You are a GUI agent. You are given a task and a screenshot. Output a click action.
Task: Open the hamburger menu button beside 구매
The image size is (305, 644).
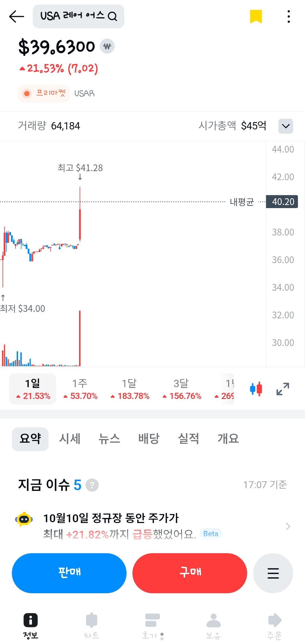[273, 573]
